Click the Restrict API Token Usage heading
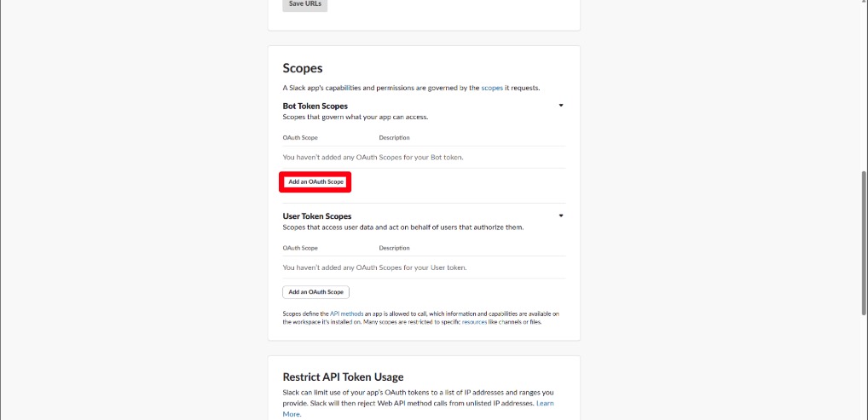 coord(343,377)
